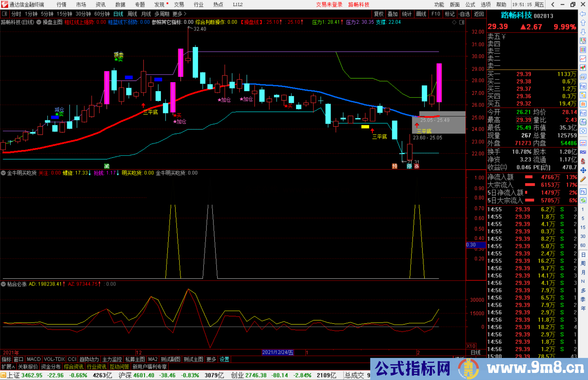The image size is (588, 380).
Task: Click the back arrow sidebar icon
Action: [583, 14]
